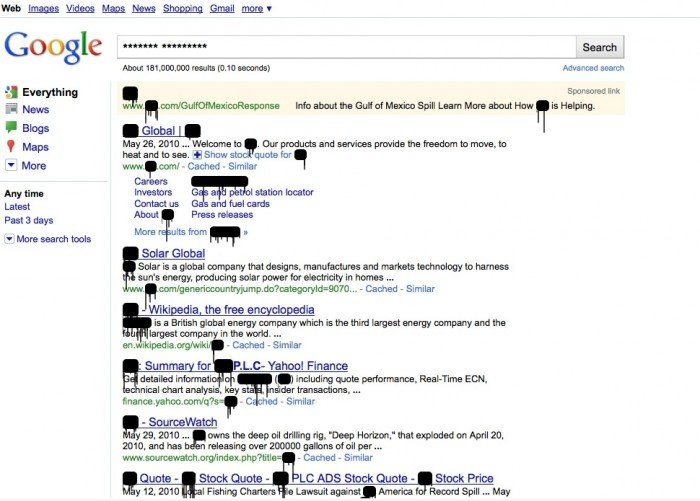
Task: Open Wikipedia, the free encyclopedia result
Action: [x=218, y=309]
